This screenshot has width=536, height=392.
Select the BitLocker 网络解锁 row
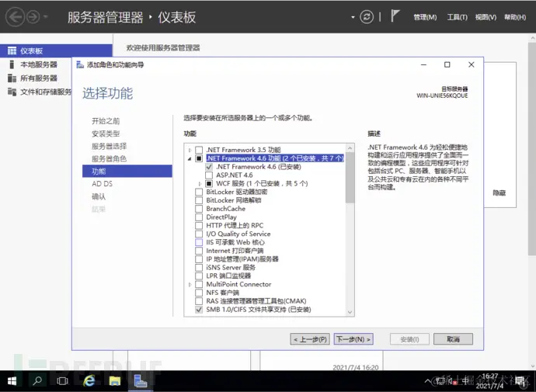click(234, 200)
